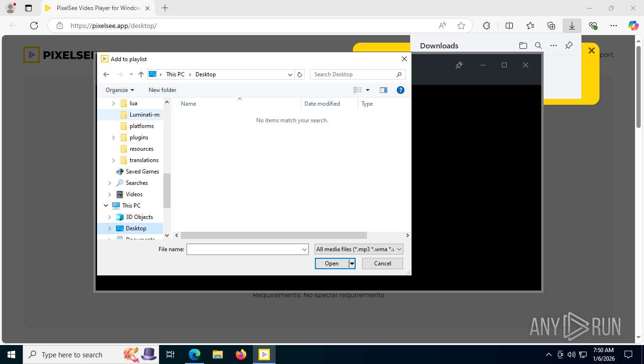This screenshot has height=364, width=644.
Task: Expand the lua folder
Action: pyautogui.click(x=113, y=103)
